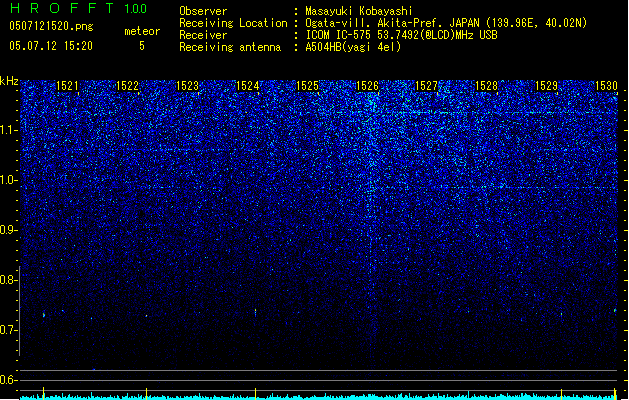This screenshot has height=400, width=629.
Task: Click the kHz axis unit label
Action: pos(9,81)
